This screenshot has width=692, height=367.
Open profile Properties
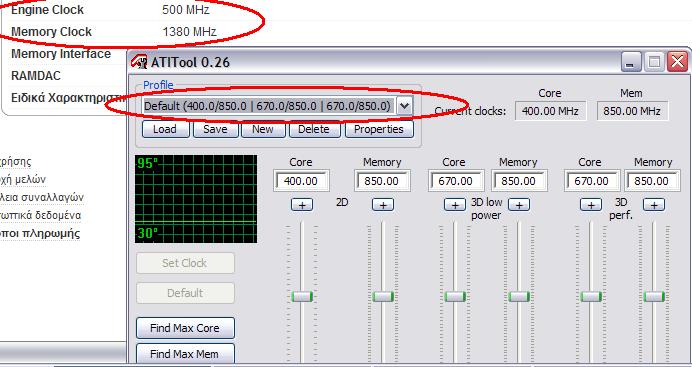coord(379,129)
